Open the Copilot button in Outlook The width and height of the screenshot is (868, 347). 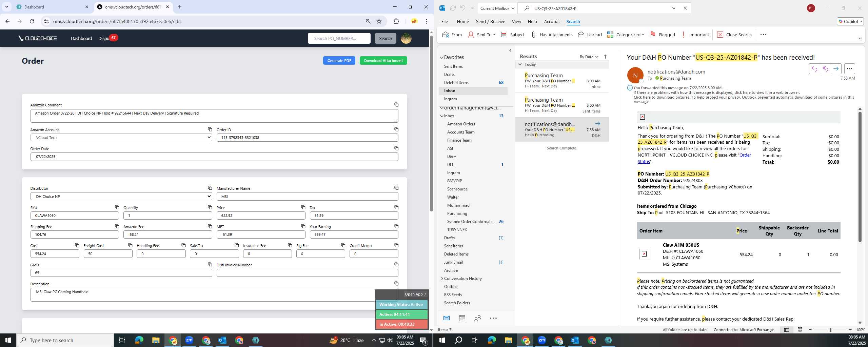pos(850,21)
